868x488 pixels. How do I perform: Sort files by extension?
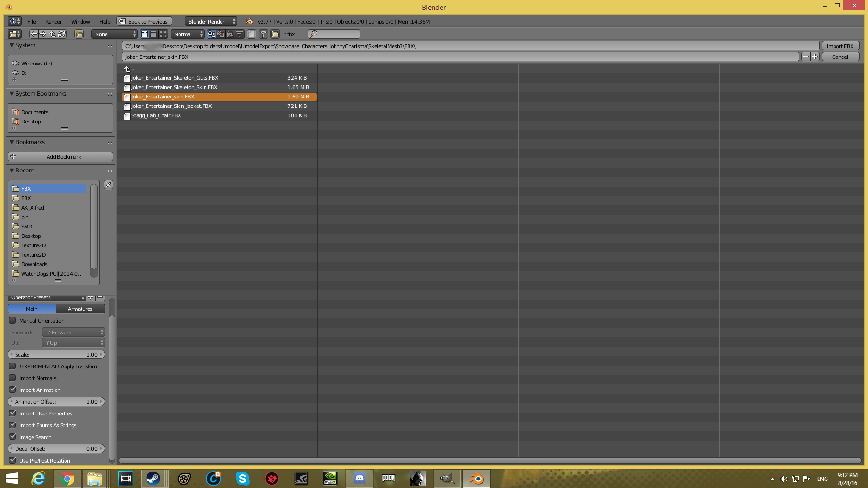point(221,34)
